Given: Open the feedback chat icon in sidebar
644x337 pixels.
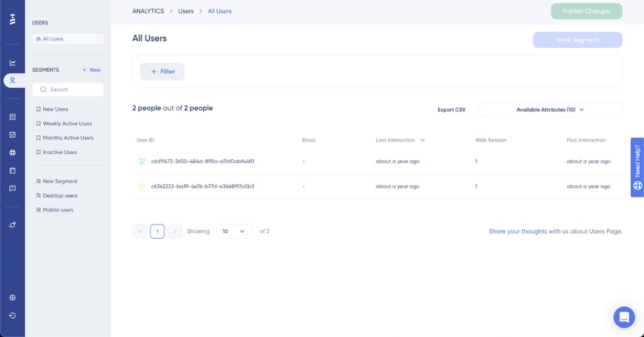Looking at the screenshot, I should (x=12, y=189).
